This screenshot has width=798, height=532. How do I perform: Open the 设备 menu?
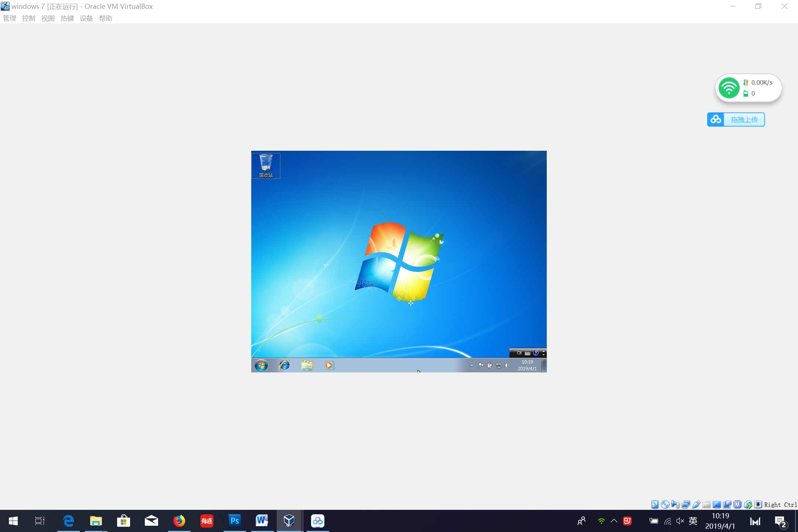86,18
